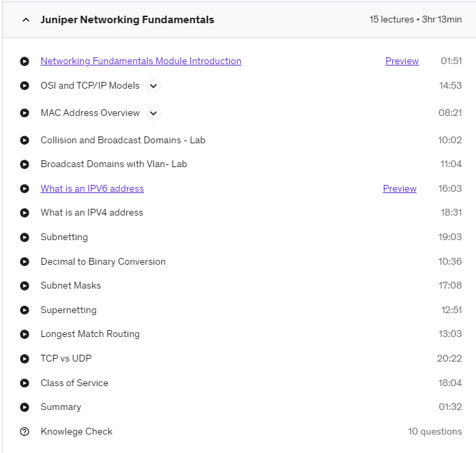Image resolution: width=476 pixels, height=453 pixels.
Task: Click Decimal to Binary Conversion title
Action: [x=103, y=262]
